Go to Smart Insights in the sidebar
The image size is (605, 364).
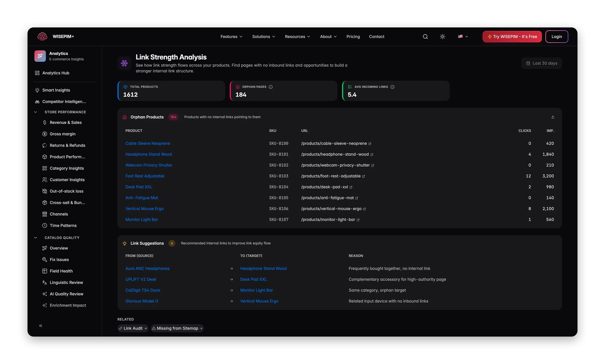point(56,90)
